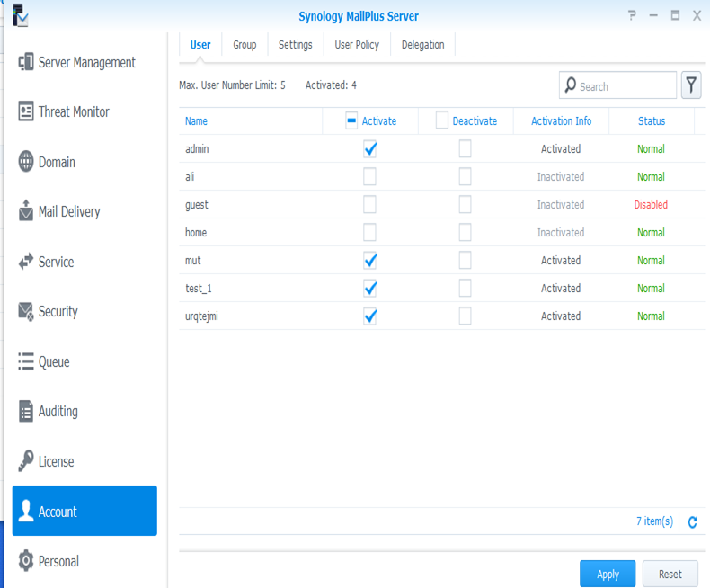Switch to the User tab

click(200, 44)
